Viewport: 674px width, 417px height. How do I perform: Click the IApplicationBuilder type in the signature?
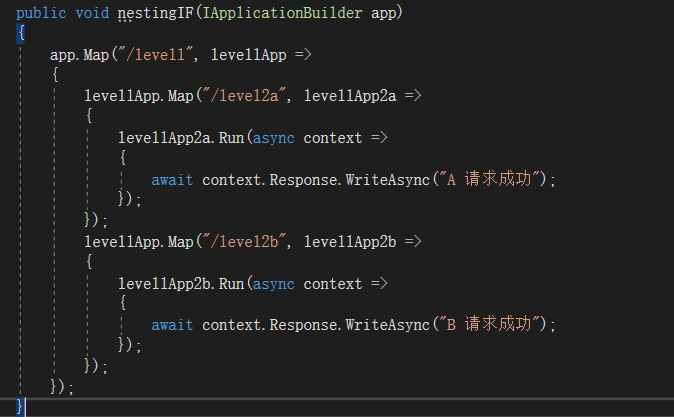pyautogui.click(x=282, y=13)
